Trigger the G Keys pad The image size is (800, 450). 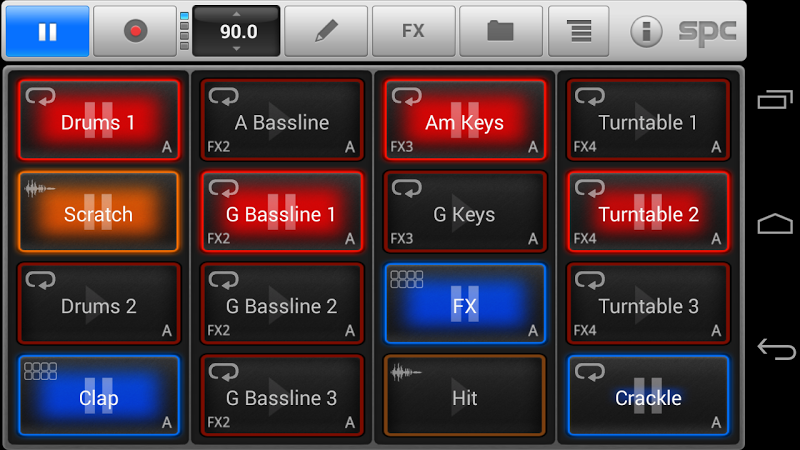coord(465,212)
